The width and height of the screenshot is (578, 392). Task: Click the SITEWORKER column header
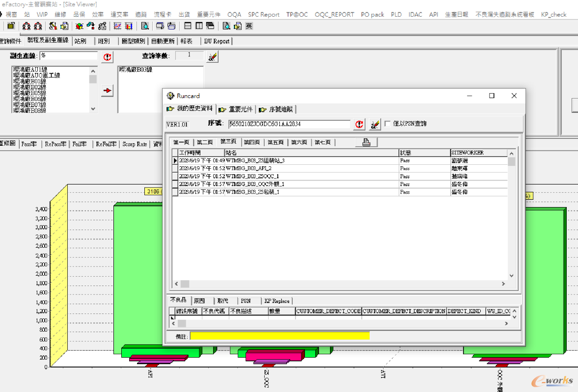479,153
